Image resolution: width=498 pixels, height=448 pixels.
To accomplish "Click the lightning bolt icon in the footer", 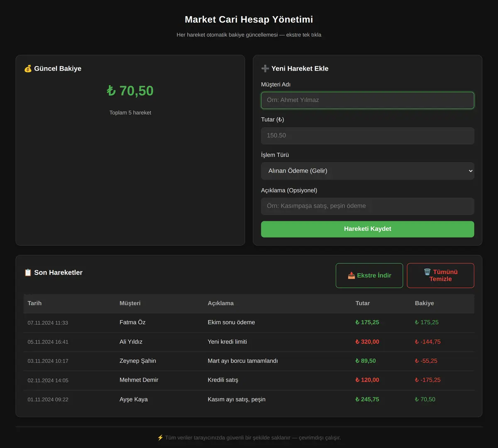I will click(x=160, y=437).
